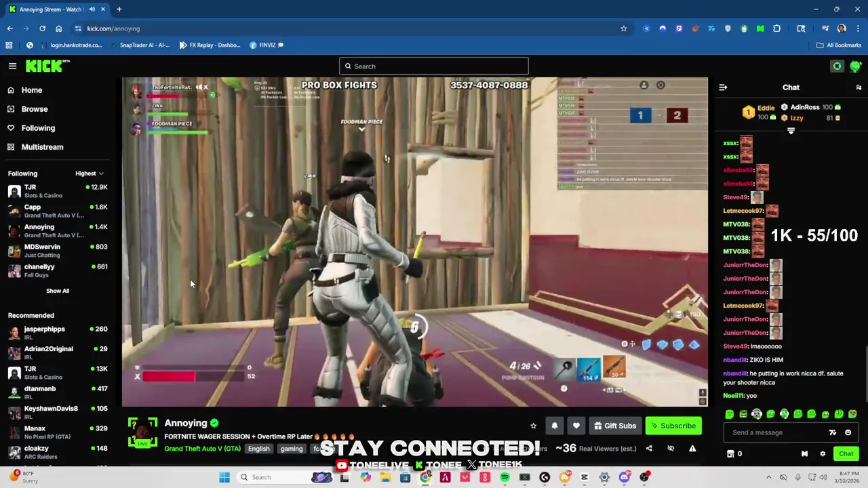
Task: Click the heart follow button
Action: pyautogui.click(x=576, y=426)
